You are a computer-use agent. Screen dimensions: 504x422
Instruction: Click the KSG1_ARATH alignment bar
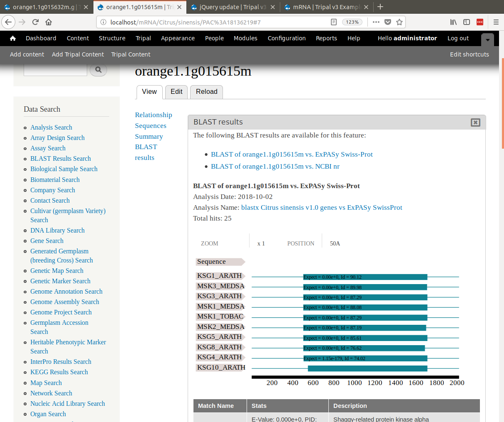point(365,277)
